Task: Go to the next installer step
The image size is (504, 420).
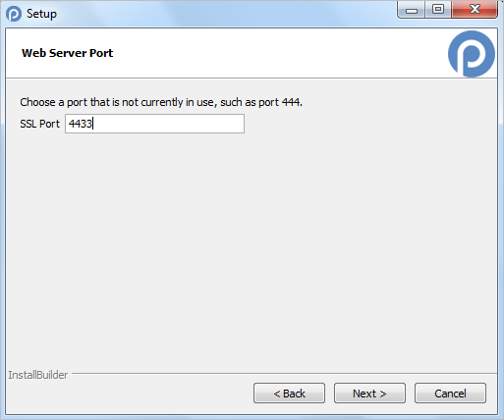Action: (x=369, y=394)
